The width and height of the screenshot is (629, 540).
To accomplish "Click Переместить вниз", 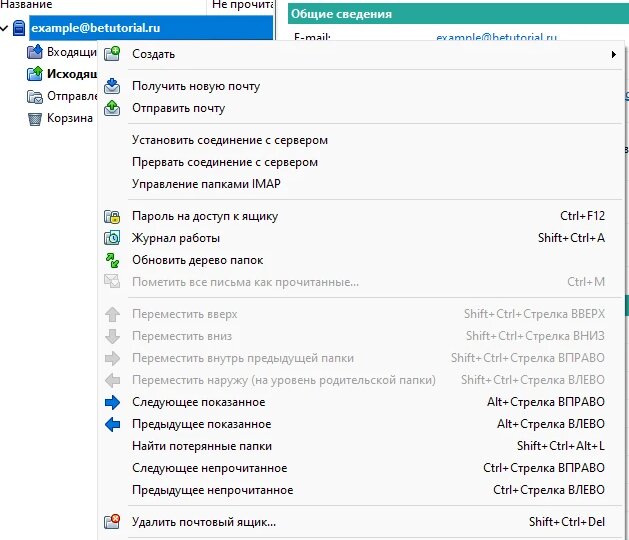I will click(x=361, y=336).
